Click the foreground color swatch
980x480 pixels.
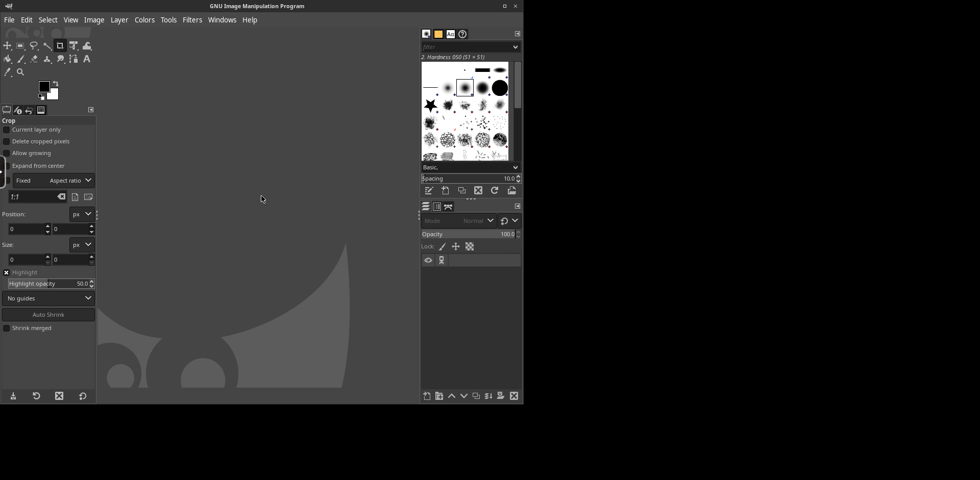coord(44,86)
